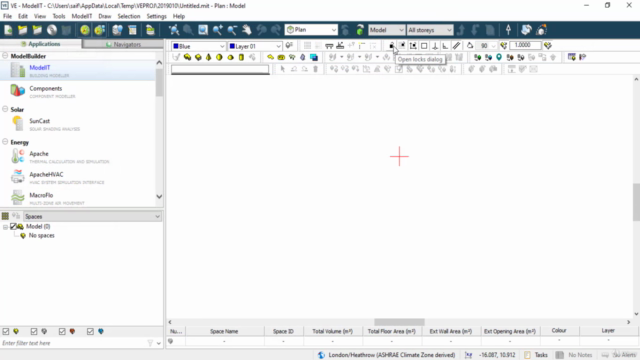The height and width of the screenshot is (360, 640).
Task: Click the teal location pin icon
Action: click(499, 58)
